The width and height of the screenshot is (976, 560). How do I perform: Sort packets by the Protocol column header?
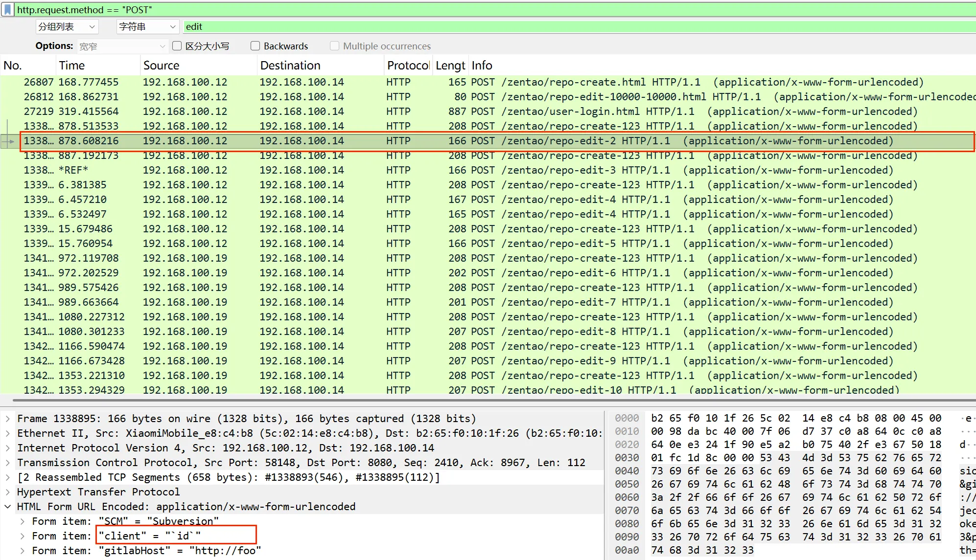[x=408, y=66]
